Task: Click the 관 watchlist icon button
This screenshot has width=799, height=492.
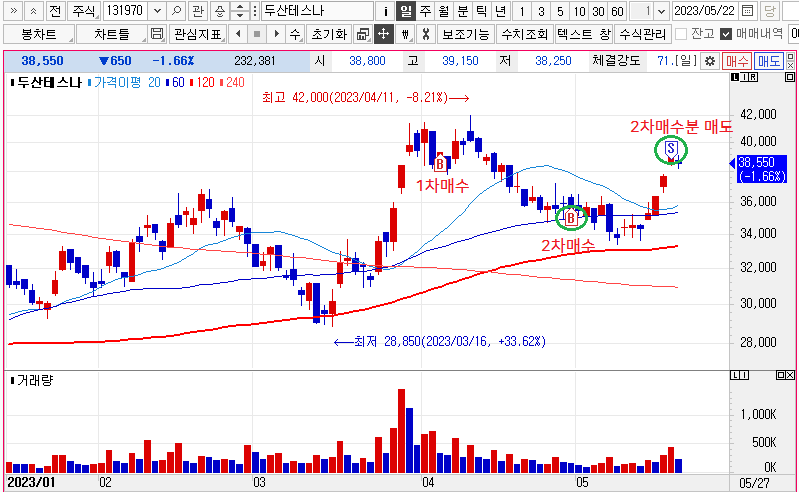Action: click(x=198, y=11)
